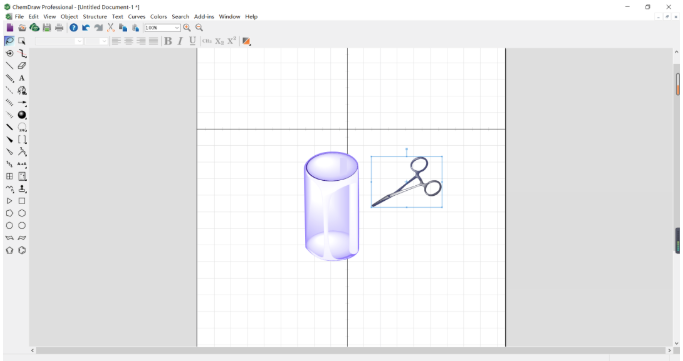Open the color swatch picker
This screenshot has height=361, width=683.
(x=247, y=41)
